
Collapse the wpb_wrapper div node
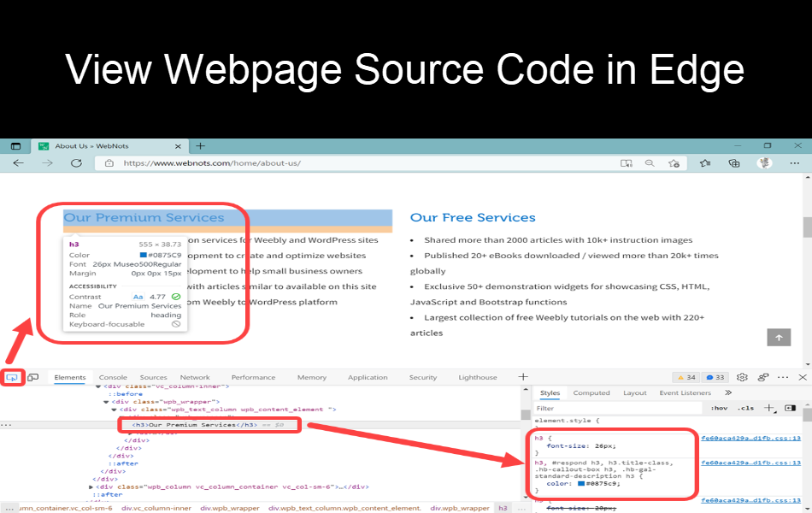tap(106, 401)
